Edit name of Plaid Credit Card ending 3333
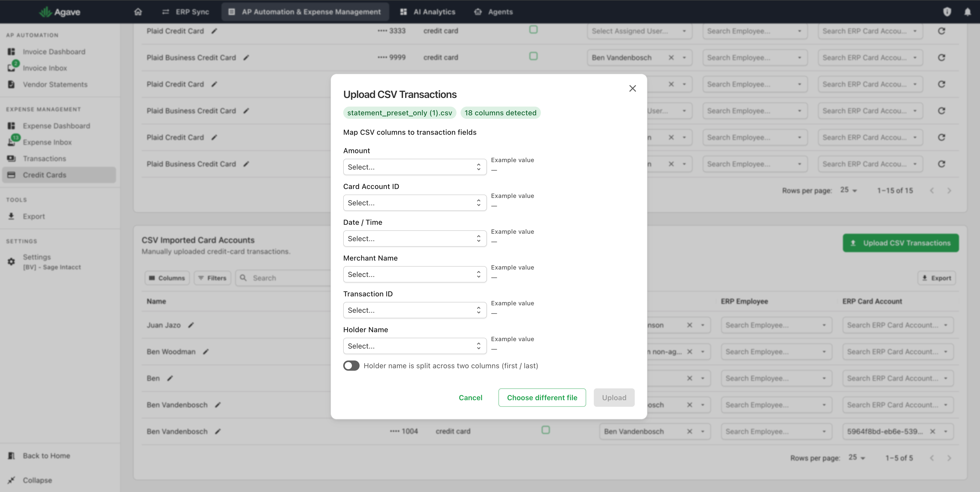 click(214, 31)
